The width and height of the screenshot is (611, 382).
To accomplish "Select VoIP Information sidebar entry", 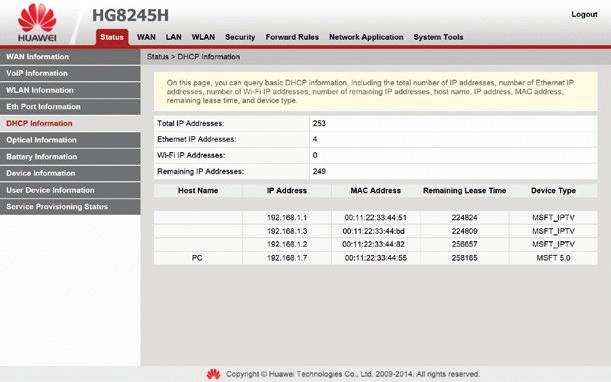I will tap(70, 73).
